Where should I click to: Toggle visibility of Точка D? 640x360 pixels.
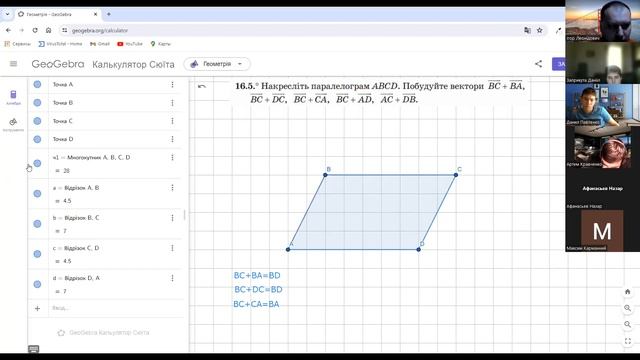tap(37, 139)
